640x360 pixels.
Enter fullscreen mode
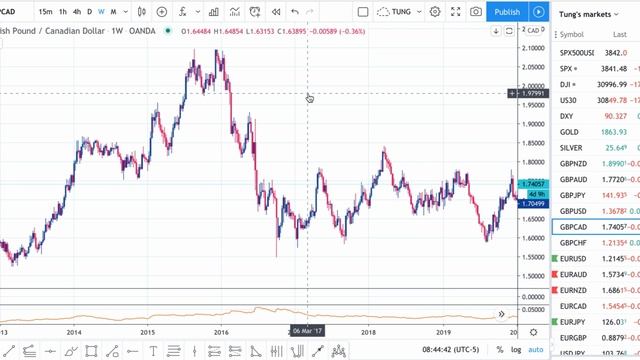[456, 12]
